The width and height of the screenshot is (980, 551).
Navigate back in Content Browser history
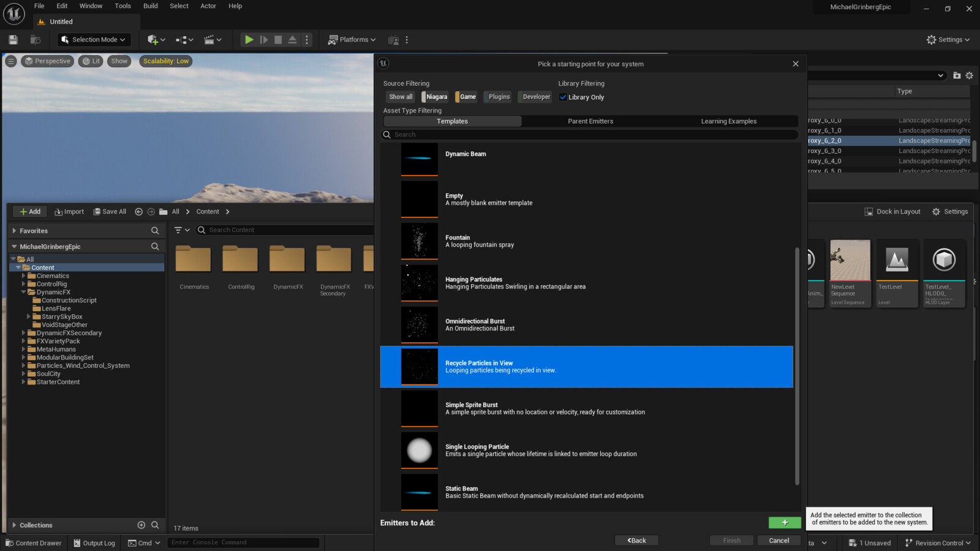pos(138,212)
